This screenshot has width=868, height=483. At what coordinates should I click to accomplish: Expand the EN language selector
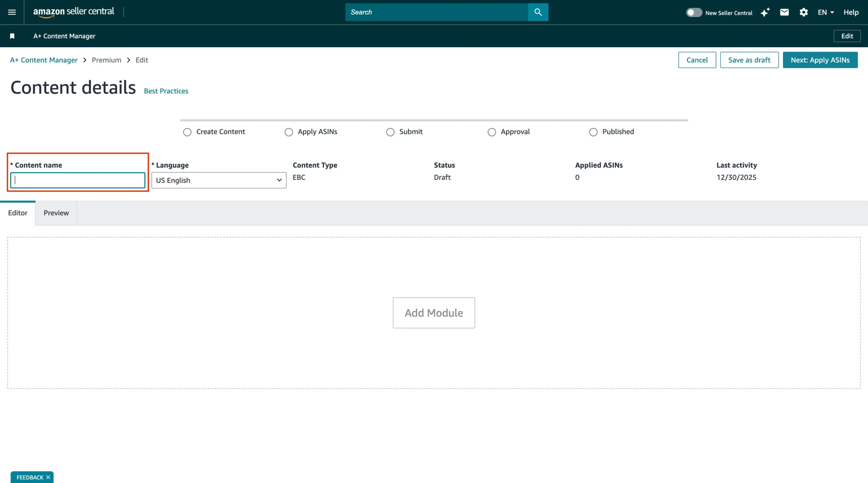coord(826,13)
